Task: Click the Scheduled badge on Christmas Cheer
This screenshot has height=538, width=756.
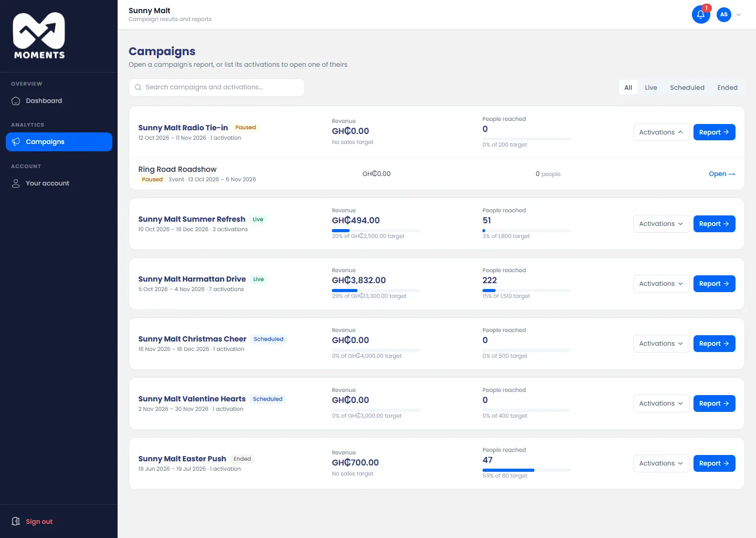Action: coord(268,339)
